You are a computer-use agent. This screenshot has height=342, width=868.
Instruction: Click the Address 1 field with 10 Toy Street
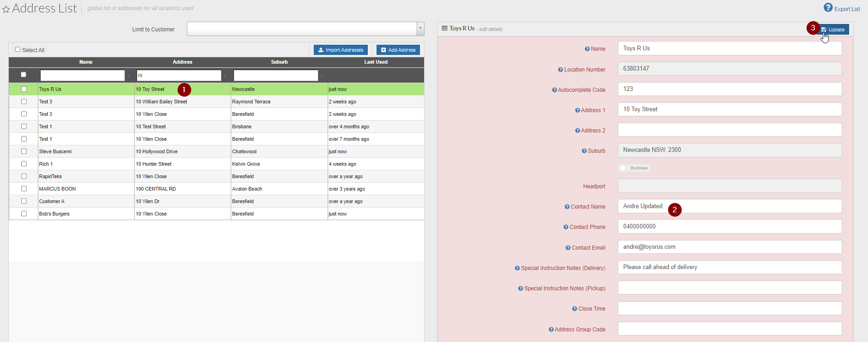(x=730, y=109)
